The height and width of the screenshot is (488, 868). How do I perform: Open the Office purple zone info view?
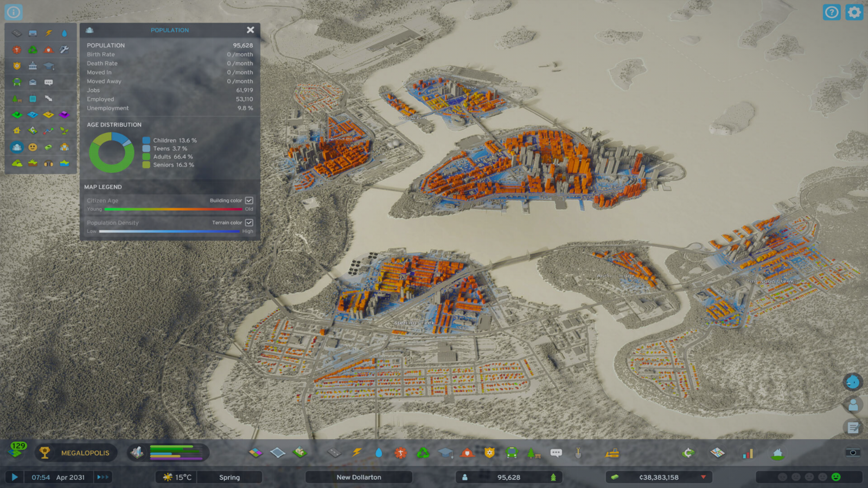(x=65, y=114)
